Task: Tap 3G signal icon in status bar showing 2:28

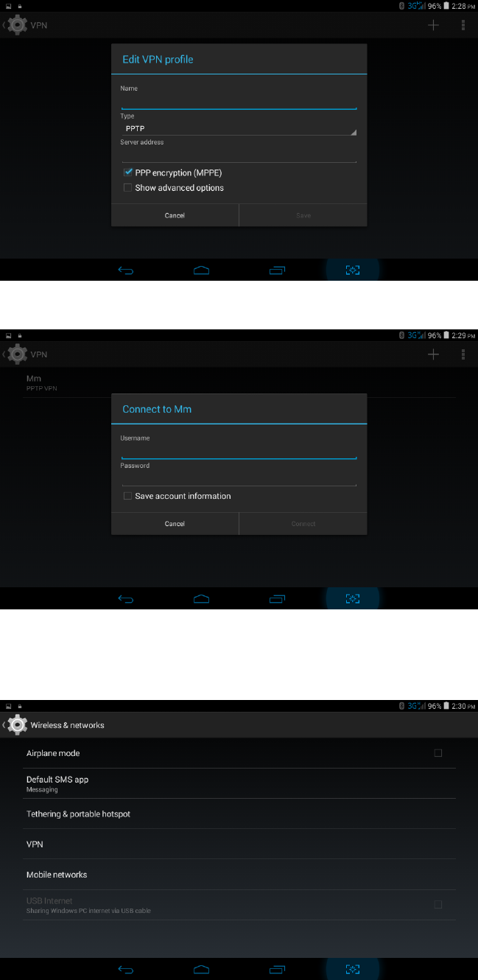Action: tap(416, 5)
